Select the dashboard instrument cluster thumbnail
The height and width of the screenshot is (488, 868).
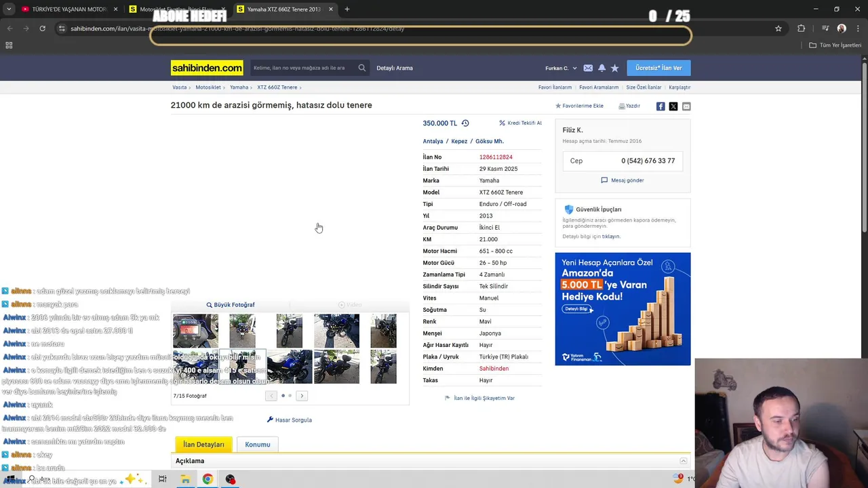[x=195, y=331]
